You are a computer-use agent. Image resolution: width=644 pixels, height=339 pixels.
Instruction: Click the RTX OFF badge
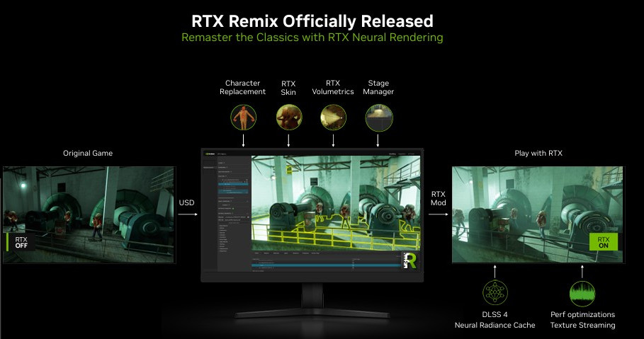pos(20,242)
